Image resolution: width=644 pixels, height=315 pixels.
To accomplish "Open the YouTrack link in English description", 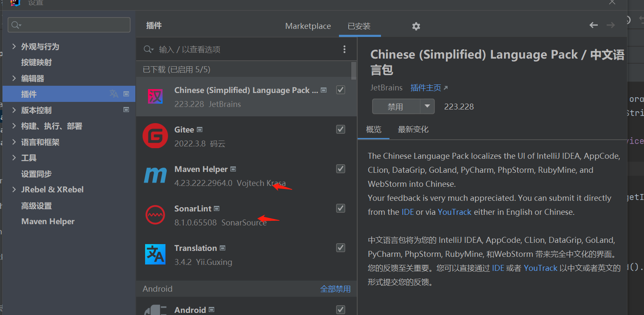I will (x=454, y=212).
